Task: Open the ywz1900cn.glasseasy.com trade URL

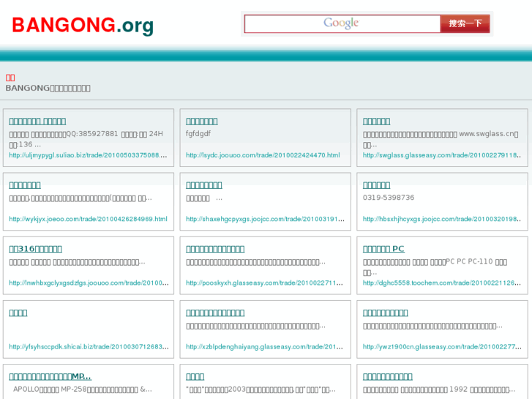Action: point(442,347)
